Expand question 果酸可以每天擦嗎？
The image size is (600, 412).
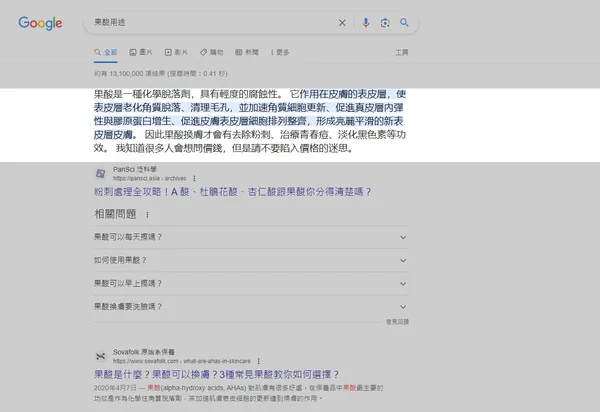[251, 237]
